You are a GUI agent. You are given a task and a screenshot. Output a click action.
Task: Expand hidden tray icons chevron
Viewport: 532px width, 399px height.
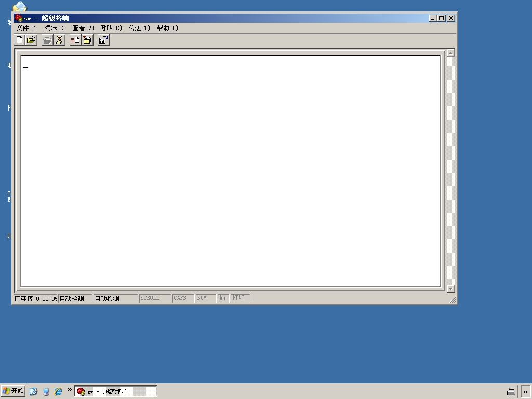(x=526, y=392)
